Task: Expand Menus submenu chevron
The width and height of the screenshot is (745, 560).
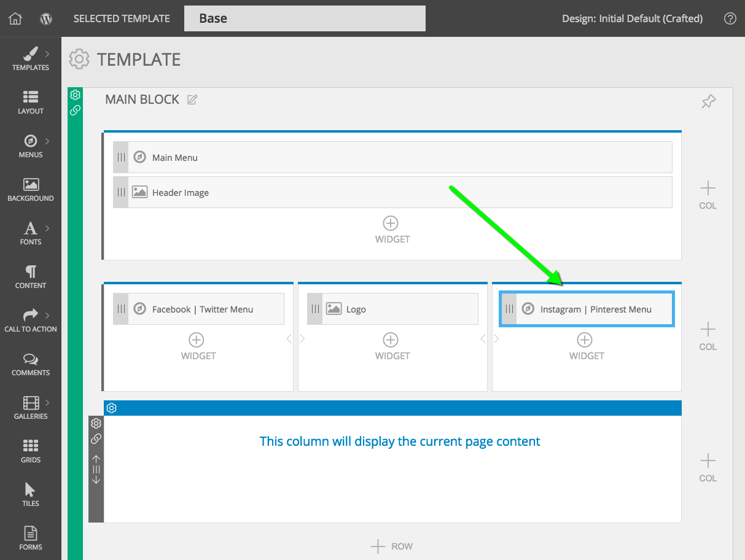Action: (x=47, y=141)
